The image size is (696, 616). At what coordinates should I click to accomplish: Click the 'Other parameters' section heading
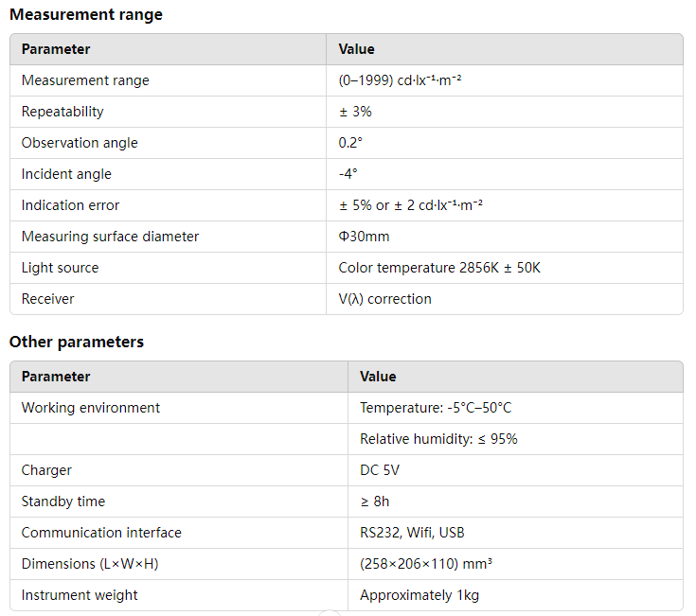(x=77, y=343)
